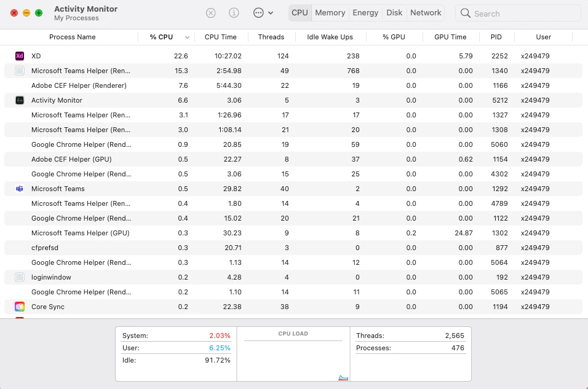The image size is (588, 389).
Task: Click the System 2.03% value
Action: coord(220,336)
